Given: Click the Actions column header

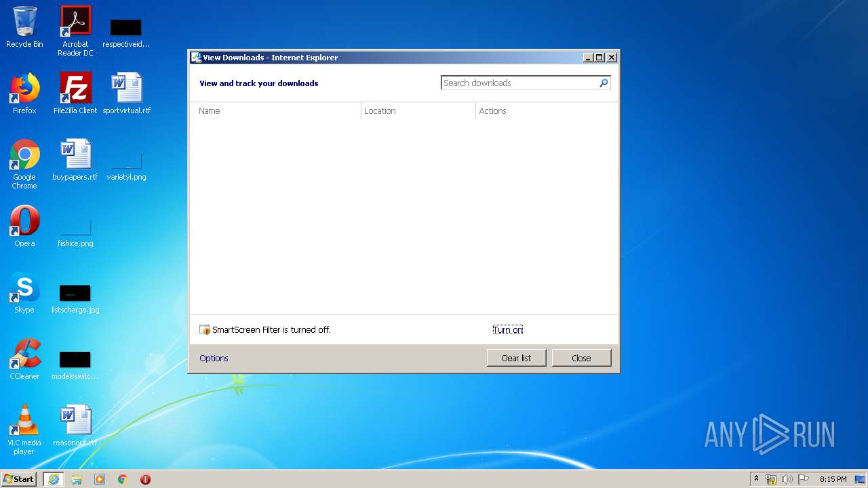Looking at the screenshot, I should 547,110.
